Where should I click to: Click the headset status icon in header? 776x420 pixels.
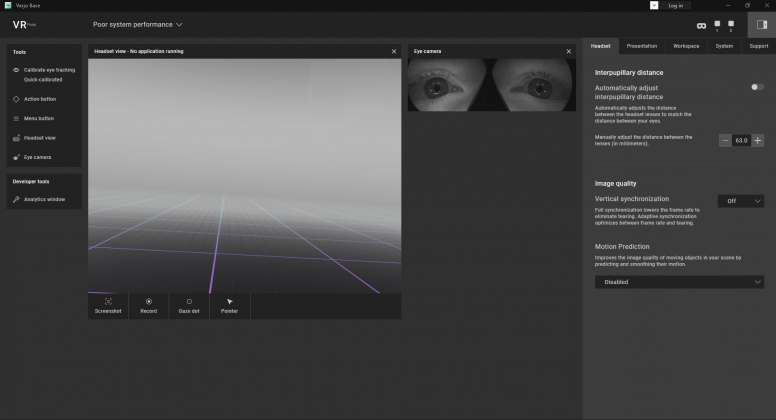coord(701,24)
